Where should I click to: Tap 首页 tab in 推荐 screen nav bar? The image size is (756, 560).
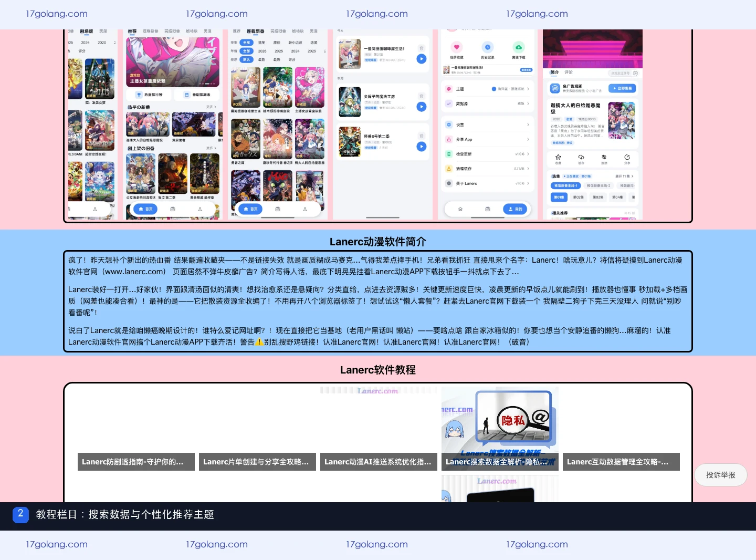click(x=145, y=209)
